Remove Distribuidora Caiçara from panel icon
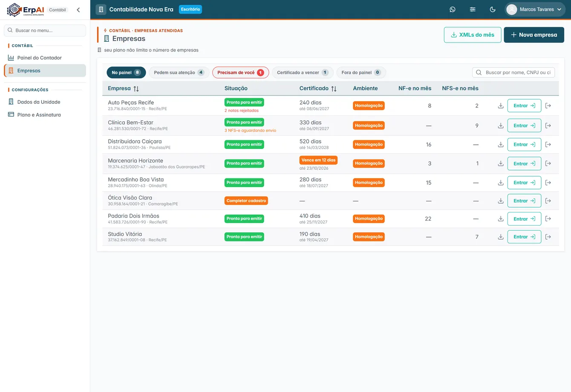 [x=548, y=144]
